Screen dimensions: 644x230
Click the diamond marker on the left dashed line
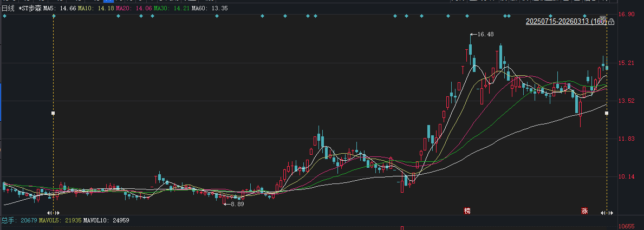[53, 16]
